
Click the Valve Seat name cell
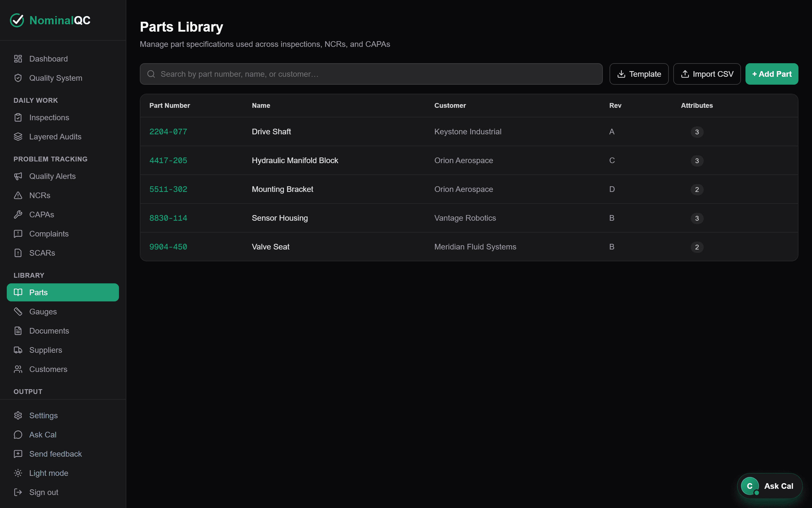[x=270, y=247]
